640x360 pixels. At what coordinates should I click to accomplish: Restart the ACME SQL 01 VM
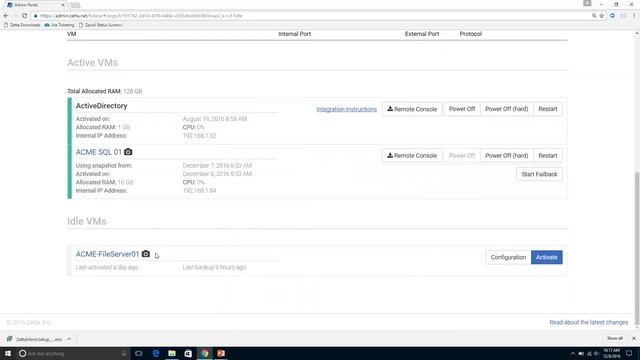[548, 156]
